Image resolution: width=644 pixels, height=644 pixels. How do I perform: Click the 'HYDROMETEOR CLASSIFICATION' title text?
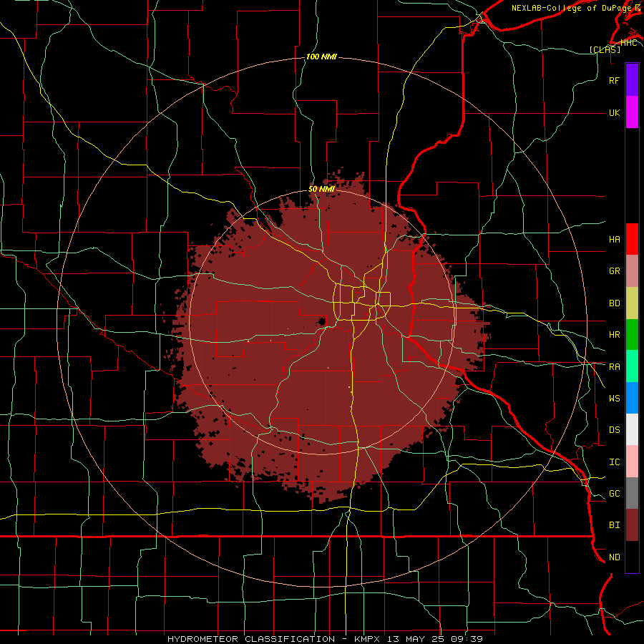[251, 639]
